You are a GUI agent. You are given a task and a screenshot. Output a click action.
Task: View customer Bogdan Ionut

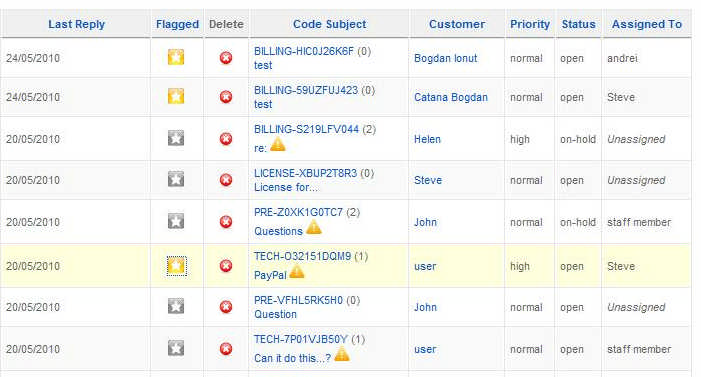[x=445, y=58]
